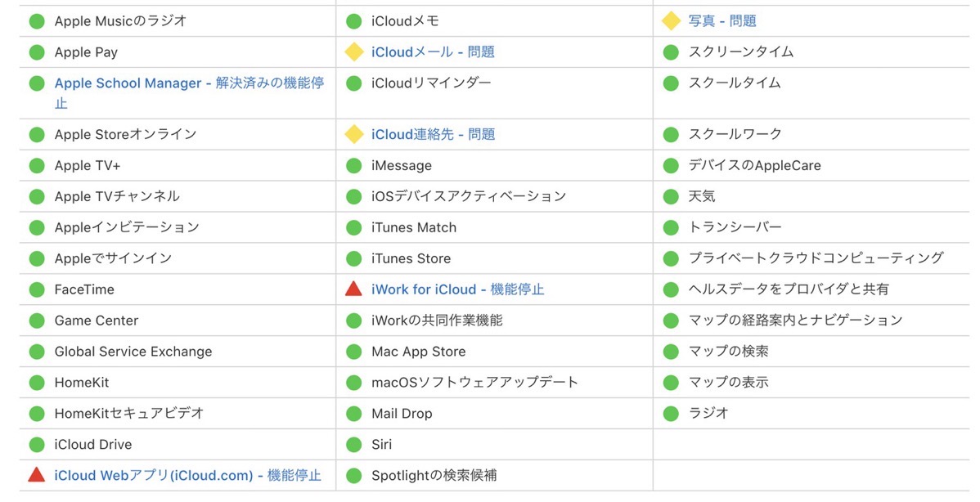The height and width of the screenshot is (502, 980).
Task: Open the iCloud Webアプリ(iCloud.com) 機能停止 link
Action: tap(187, 475)
